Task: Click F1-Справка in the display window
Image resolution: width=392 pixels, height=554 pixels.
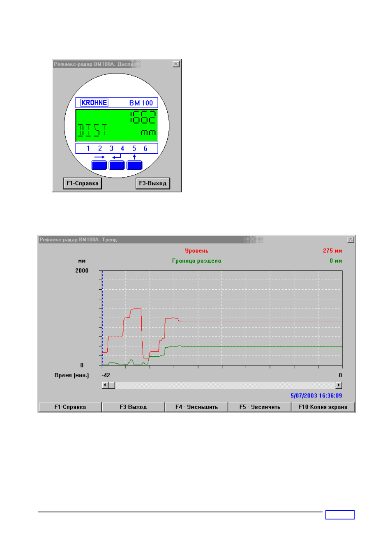Action: pyautogui.click(x=83, y=183)
